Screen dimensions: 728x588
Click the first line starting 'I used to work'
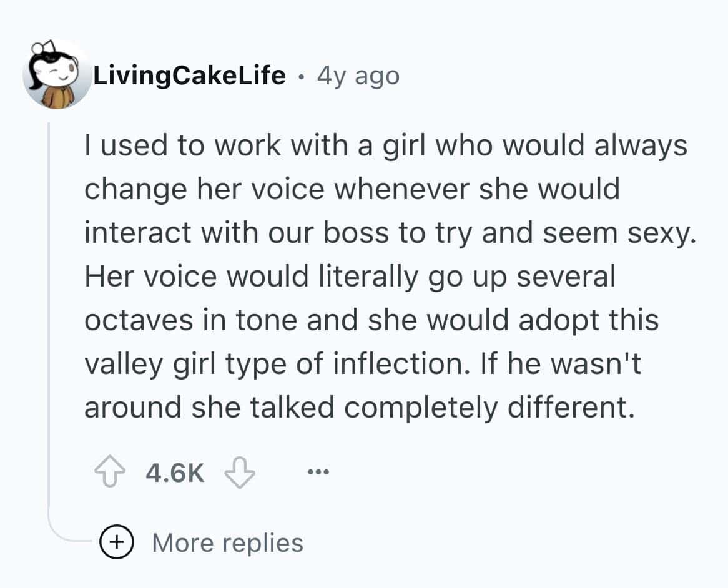click(385, 145)
